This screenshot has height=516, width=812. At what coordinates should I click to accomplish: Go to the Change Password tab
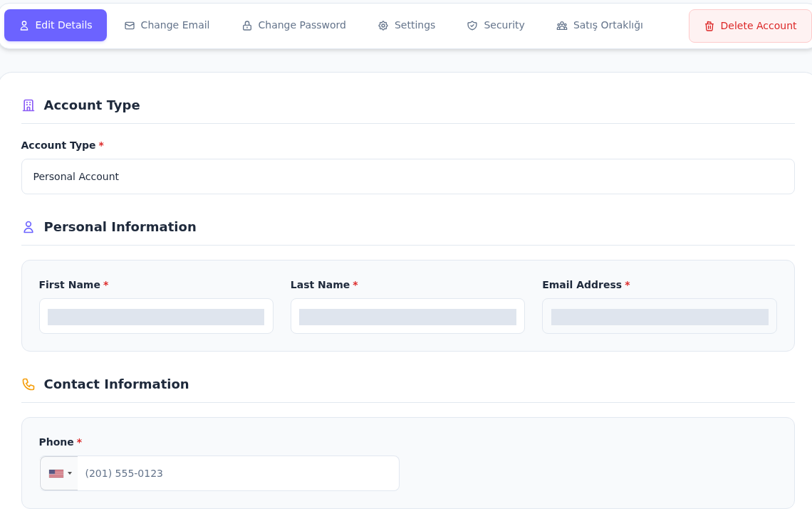point(293,26)
